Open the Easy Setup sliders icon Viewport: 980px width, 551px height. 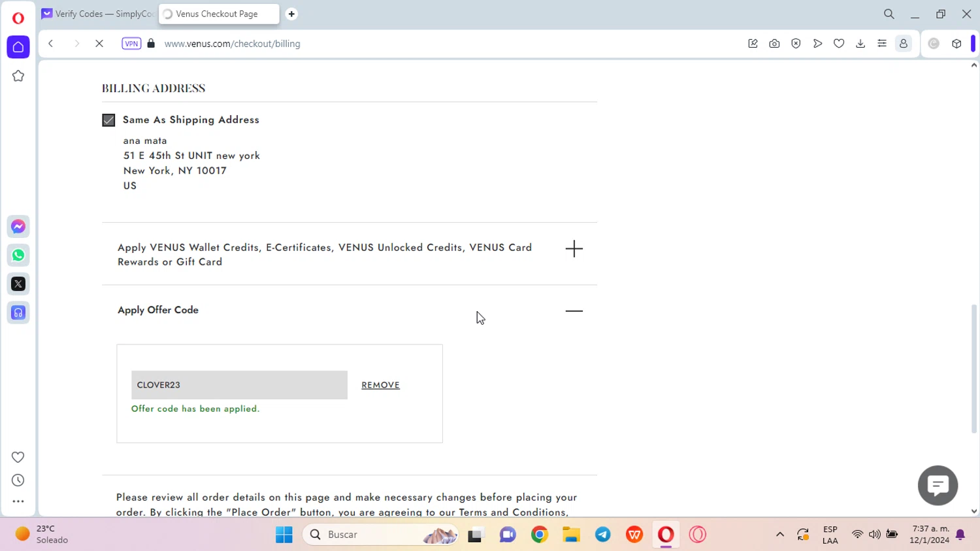coord(882,44)
